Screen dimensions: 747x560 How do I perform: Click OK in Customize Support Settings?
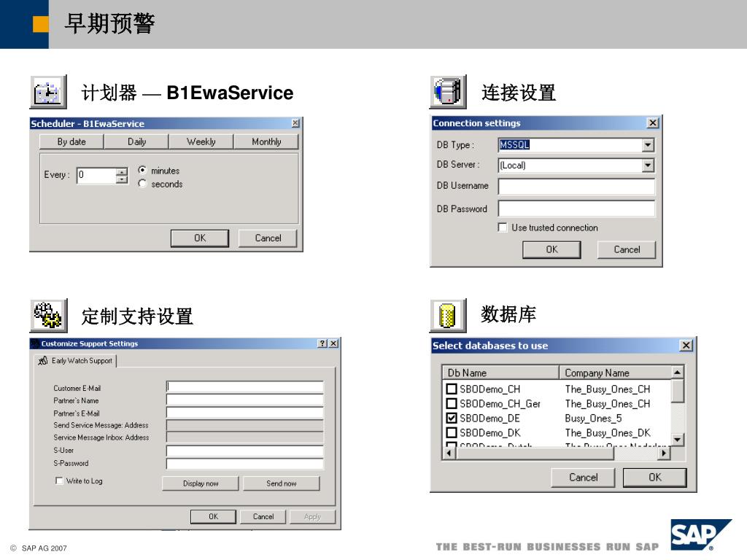pyautogui.click(x=213, y=517)
